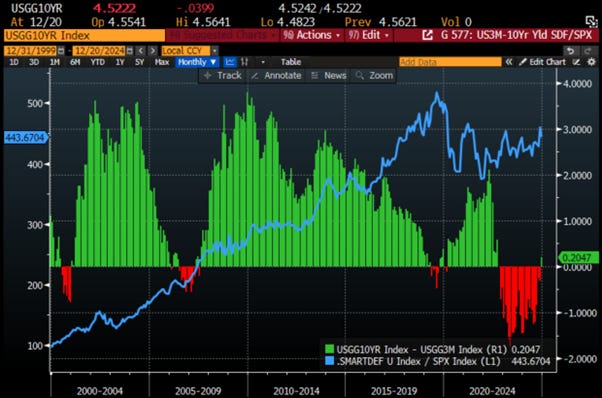The width and height of the screenshot is (602, 398).
Task: Click G 577 chart title link
Action: (x=516, y=35)
